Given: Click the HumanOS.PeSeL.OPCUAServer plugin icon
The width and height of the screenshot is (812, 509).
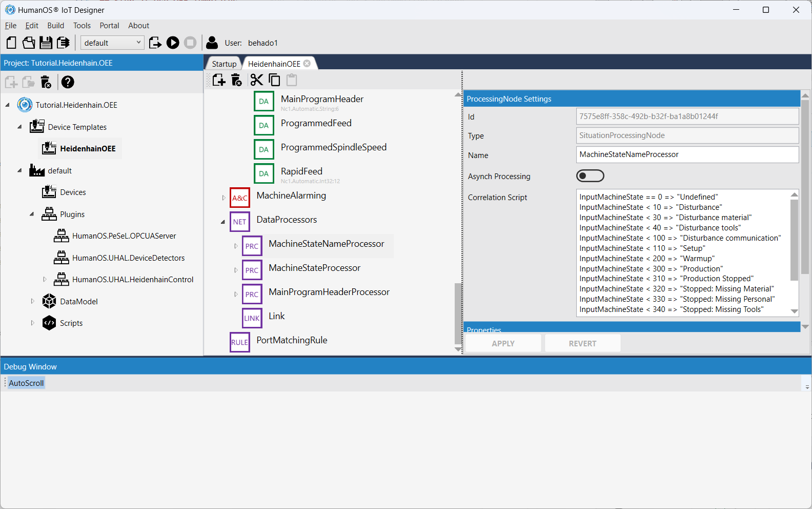Looking at the screenshot, I should coord(61,236).
